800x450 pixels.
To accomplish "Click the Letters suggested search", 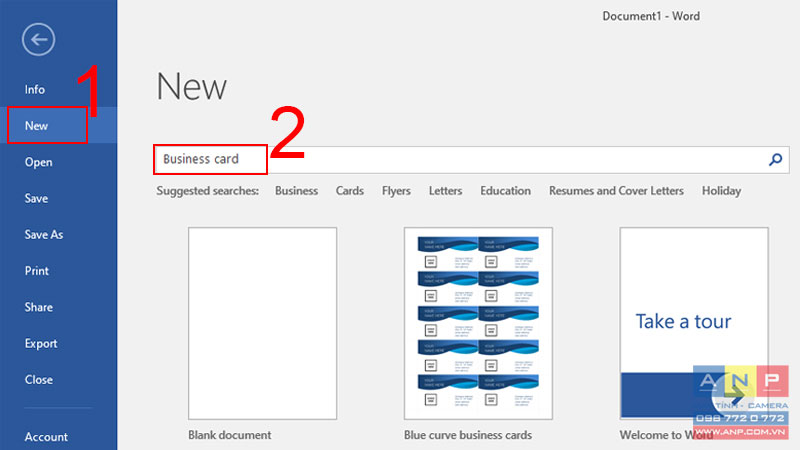I will 445,191.
